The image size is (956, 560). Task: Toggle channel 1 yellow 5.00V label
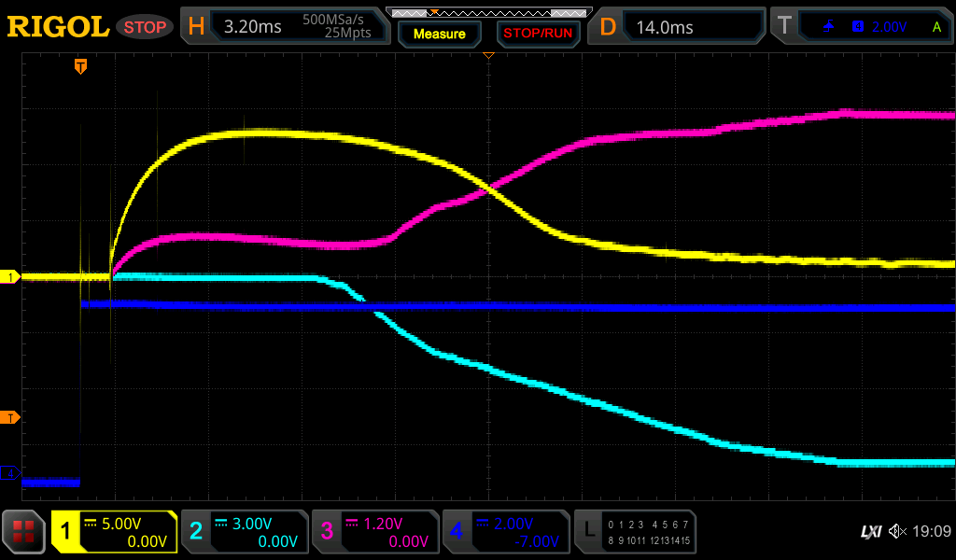(115, 532)
